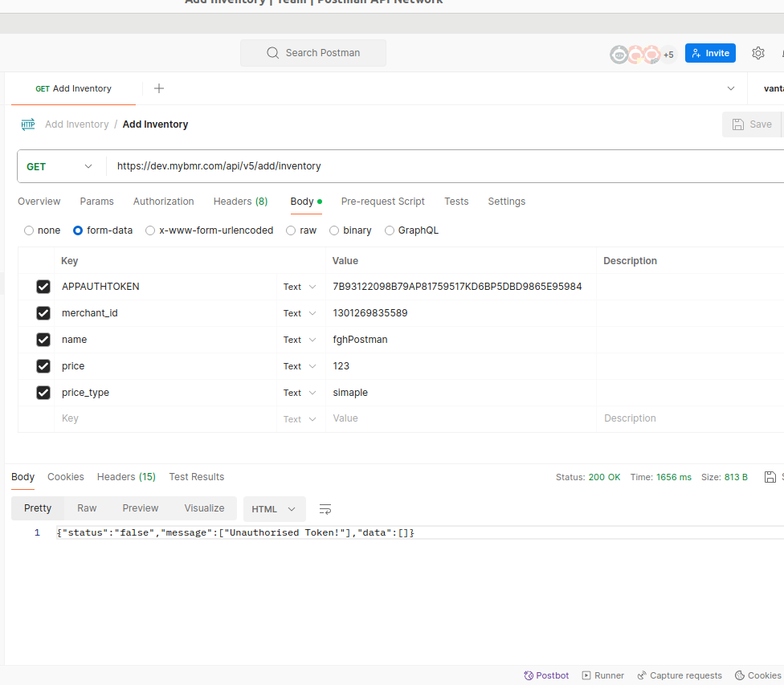Screen dimensions: 784x685
Task: Click the new tab plus icon
Action: pos(159,88)
